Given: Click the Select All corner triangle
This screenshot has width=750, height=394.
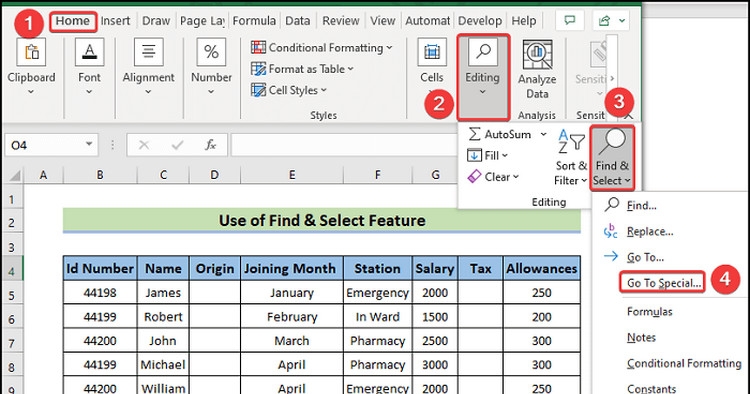Looking at the screenshot, I should (15, 175).
